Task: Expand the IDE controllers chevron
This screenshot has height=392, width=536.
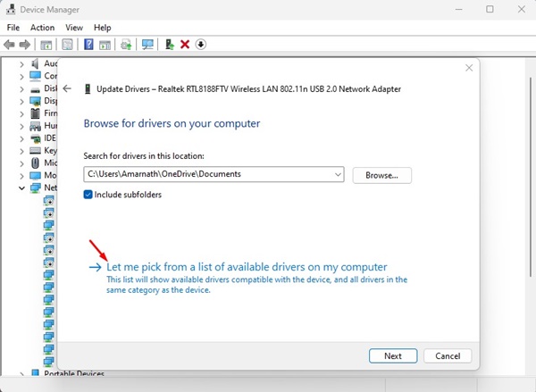Action: 21,138
